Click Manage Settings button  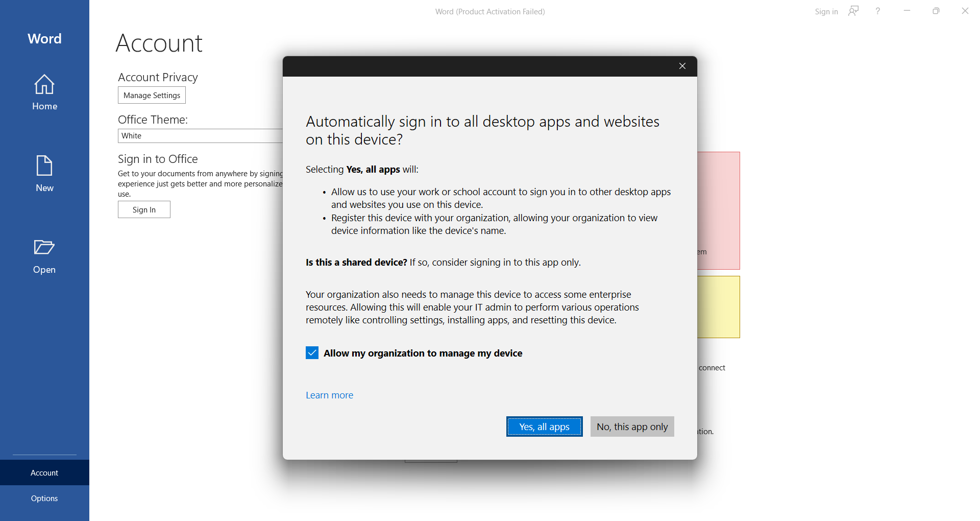152,96
